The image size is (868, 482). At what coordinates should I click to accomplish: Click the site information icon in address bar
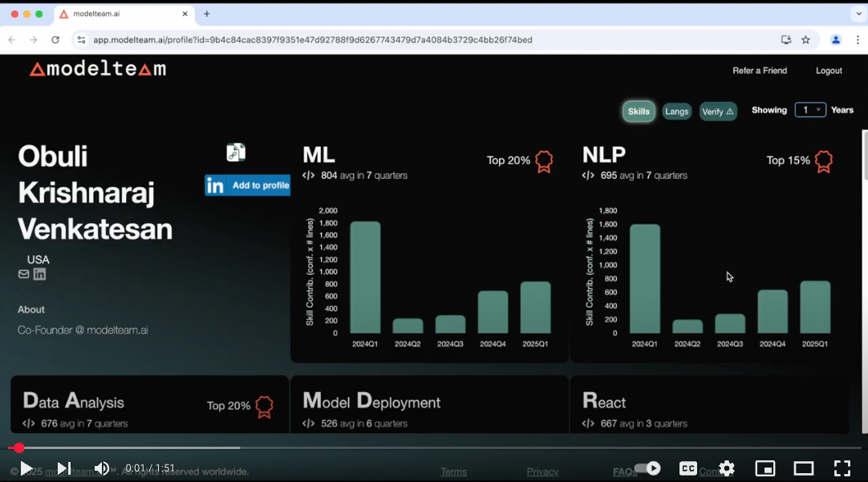point(81,40)
